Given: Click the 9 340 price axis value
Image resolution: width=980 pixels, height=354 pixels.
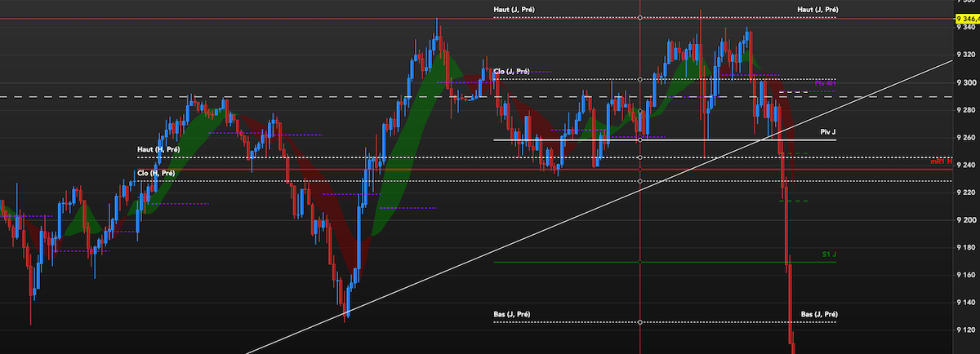Looking at the screenshot, I should pyautogui.click(x=967, y=28).
